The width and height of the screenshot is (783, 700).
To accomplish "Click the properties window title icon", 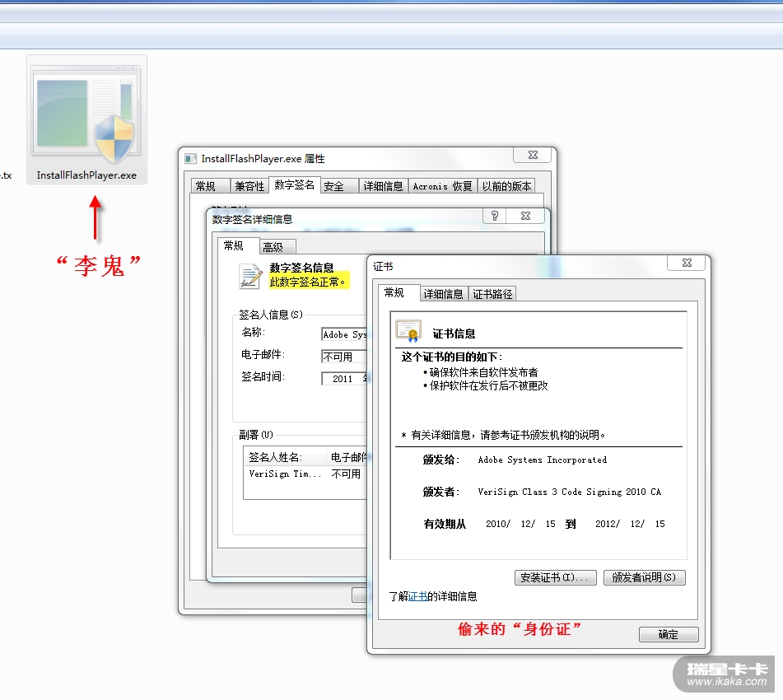I will 190,159.
